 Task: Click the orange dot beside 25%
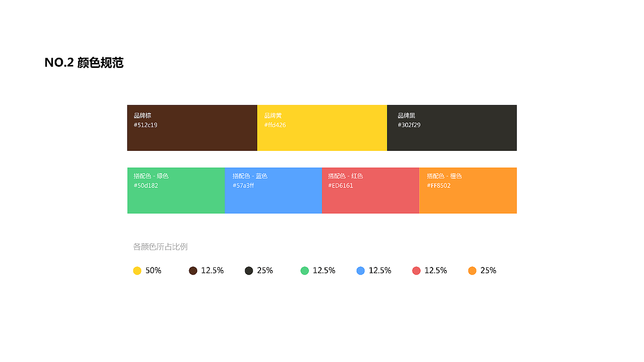[x=472, y=270]
